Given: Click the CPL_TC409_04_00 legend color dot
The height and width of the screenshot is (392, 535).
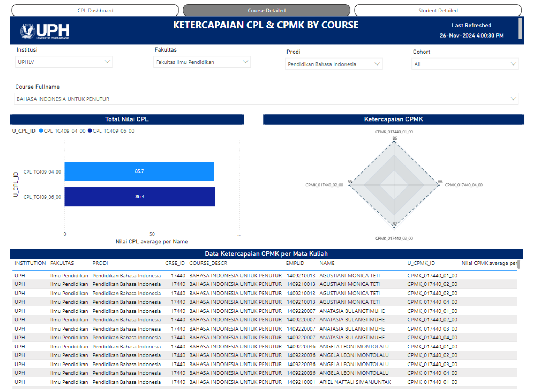Looking at the screenshot, I should click(41, 131).
